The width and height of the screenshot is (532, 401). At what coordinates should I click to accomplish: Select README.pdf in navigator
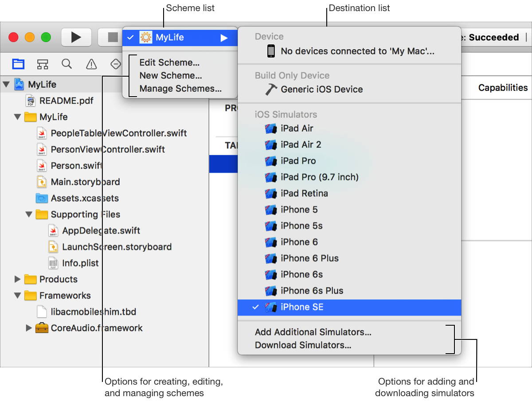66,101
